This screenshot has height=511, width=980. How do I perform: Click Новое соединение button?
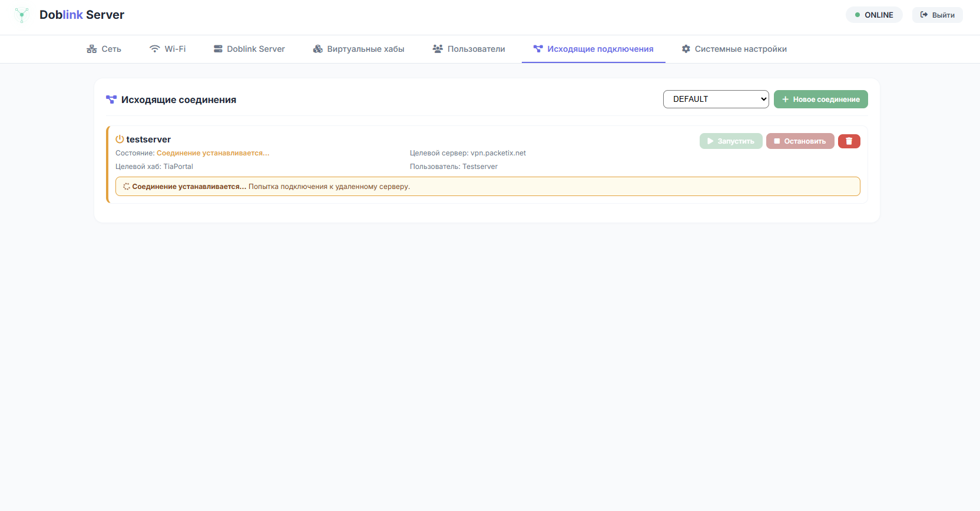(x=821, y=99)
